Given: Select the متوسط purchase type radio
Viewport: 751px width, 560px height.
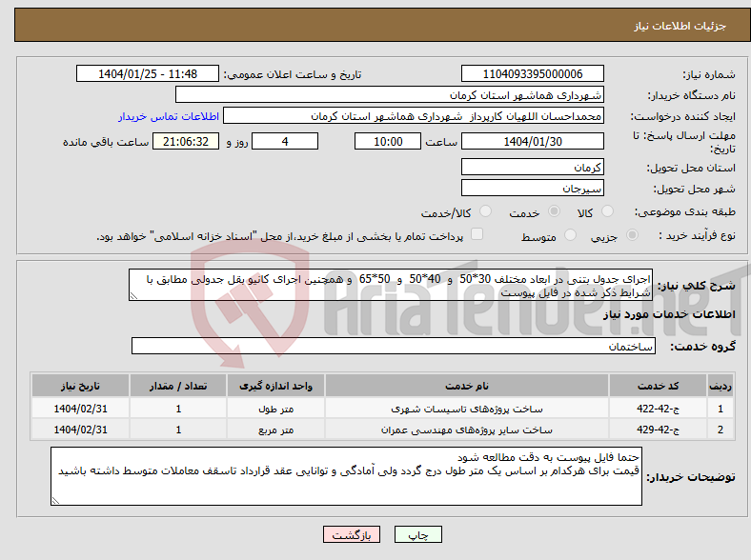Looking at the screenshot, I should coord(571,234).
